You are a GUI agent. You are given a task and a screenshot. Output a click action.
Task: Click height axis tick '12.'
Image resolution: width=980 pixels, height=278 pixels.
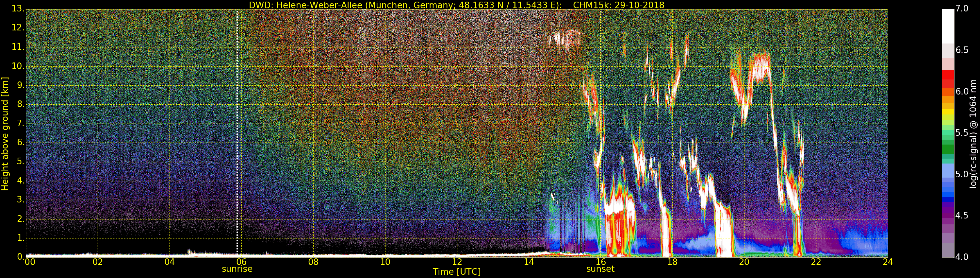coord(18,28)
